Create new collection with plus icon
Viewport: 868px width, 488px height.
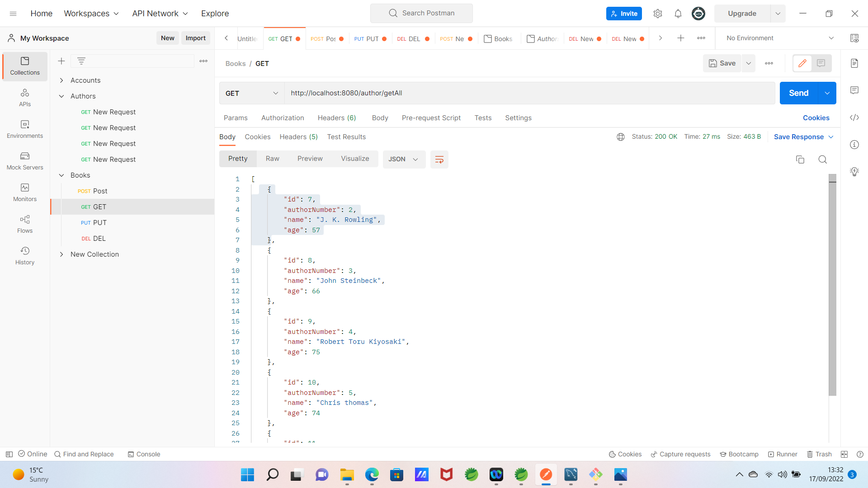pyautogui.click(x=61, y=61)
